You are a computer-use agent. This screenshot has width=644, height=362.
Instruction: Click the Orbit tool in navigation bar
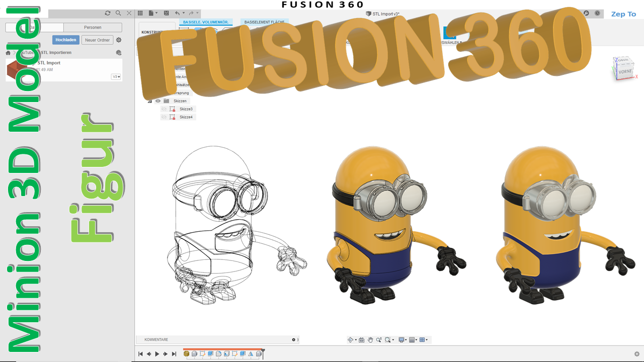click(351, 340)
